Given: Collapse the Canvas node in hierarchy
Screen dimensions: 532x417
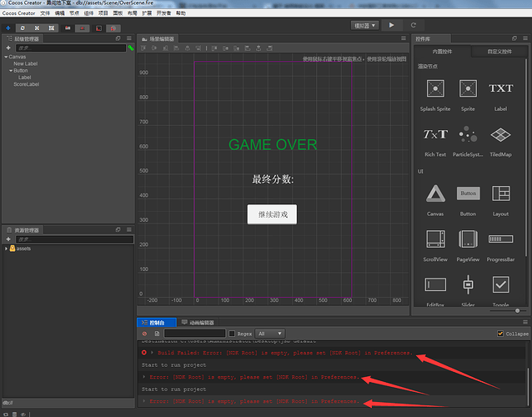Looking at the screenshot, I should coord(6,57).
